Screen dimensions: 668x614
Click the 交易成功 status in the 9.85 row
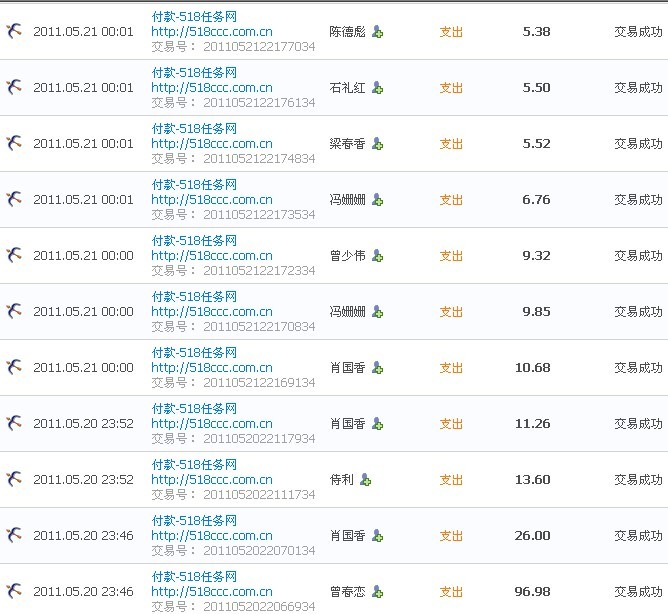click(638, 312)
